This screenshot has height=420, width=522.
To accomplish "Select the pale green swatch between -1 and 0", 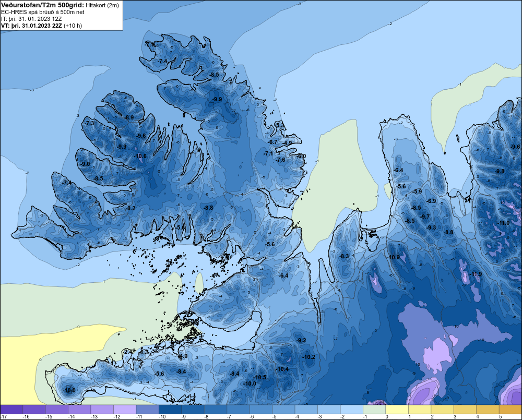I will (374, 410).
